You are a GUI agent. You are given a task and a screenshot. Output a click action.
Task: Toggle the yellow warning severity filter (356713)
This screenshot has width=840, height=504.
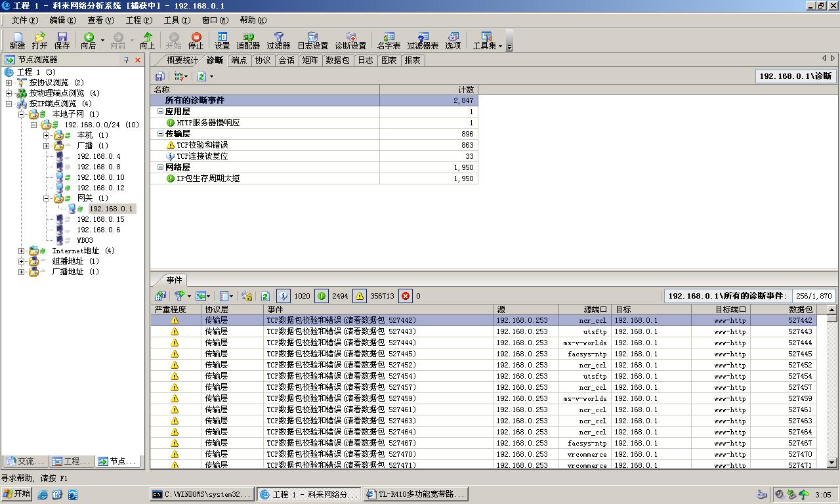(x=360, y=296)
